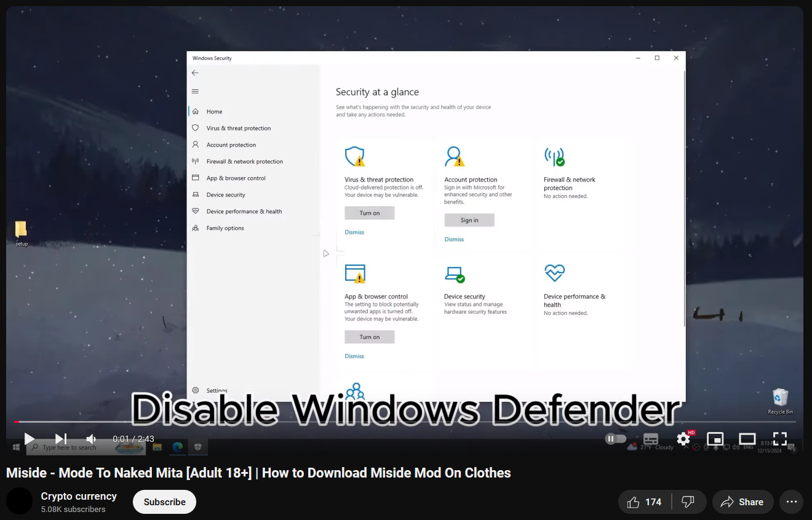This screenshot has width=812, height=520.
Task: Close the Windows Security window
Action: (x=676, y=58)
